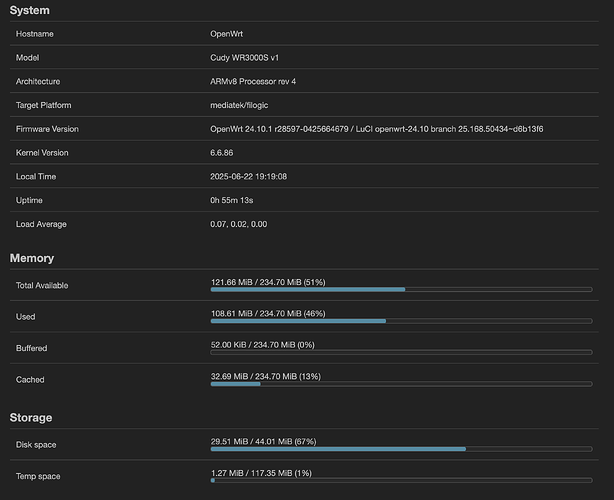The width and height of the screenshot is (614, 500).
Task: Click the Temp space usage bar
Action: (400, 480)
